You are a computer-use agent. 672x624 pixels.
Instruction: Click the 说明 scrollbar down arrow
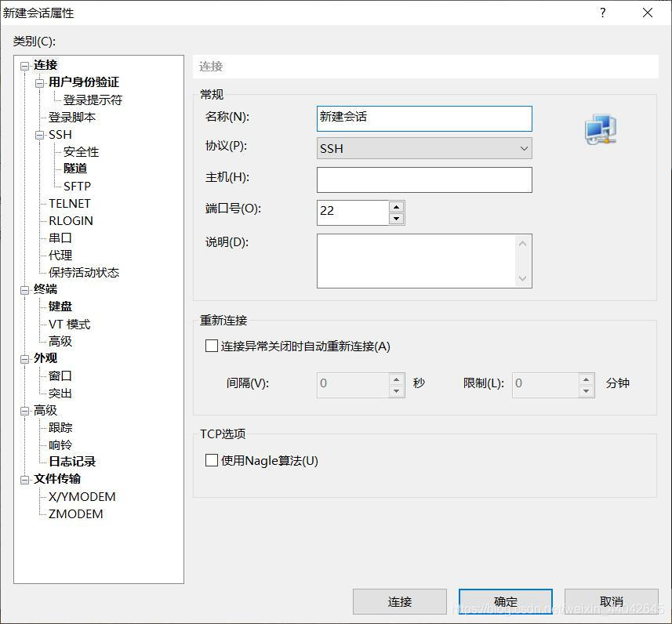click(522, 278)
